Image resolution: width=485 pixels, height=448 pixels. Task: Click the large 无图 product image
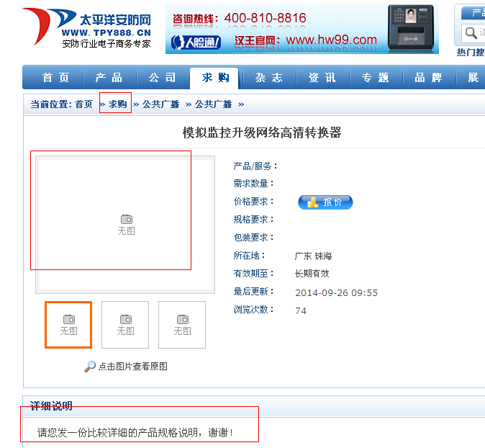pos(125,225)
